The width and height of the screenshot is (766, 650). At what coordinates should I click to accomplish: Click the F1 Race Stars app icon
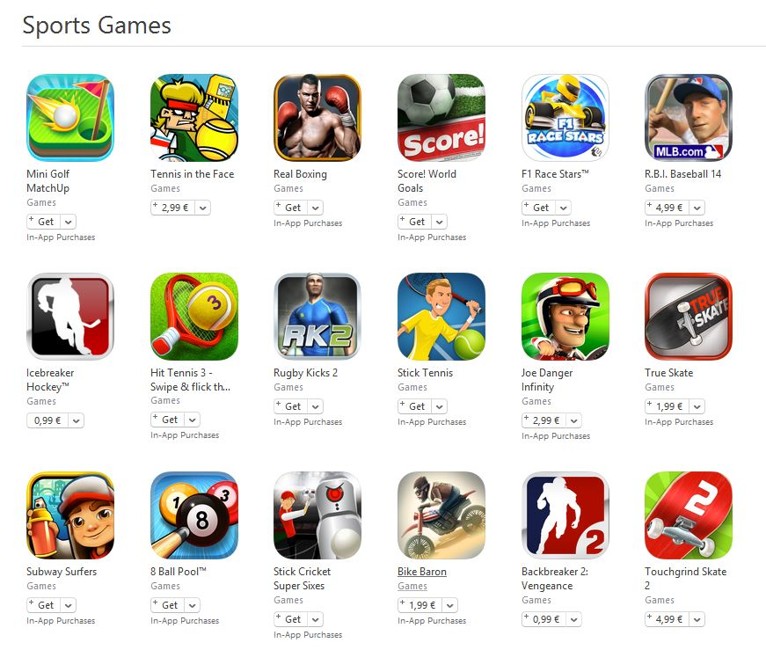pos(565,118)
